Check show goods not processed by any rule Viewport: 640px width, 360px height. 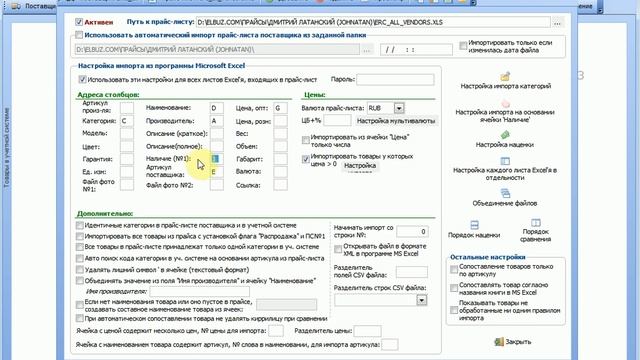click(454, 310)
